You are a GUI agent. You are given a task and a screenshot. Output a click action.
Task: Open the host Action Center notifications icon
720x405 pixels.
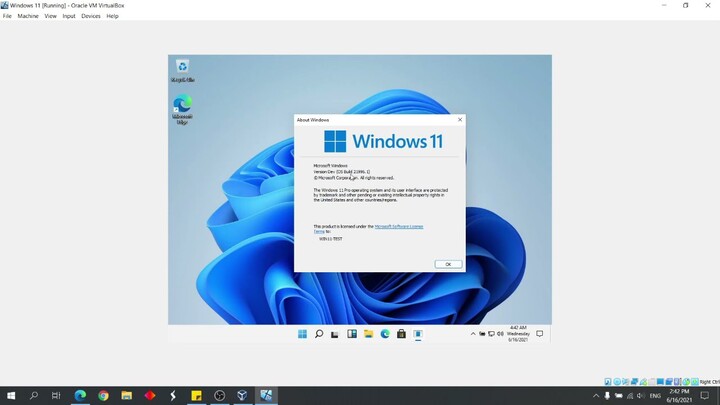coord(705,395)
